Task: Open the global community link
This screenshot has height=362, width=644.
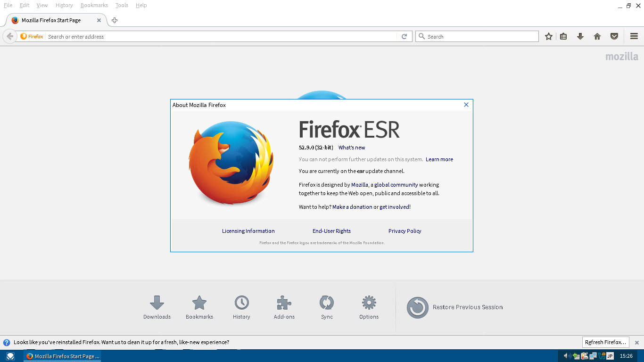Action: [x=396, y=185]
